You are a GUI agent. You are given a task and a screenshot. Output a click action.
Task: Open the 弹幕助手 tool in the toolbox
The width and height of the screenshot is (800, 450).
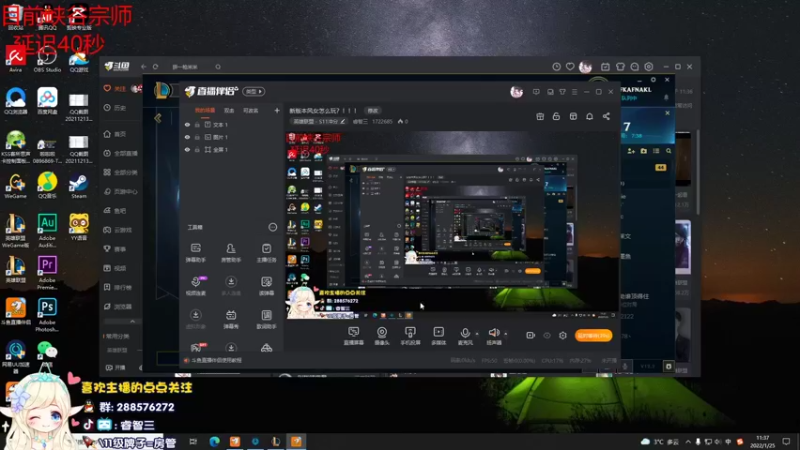195,253
